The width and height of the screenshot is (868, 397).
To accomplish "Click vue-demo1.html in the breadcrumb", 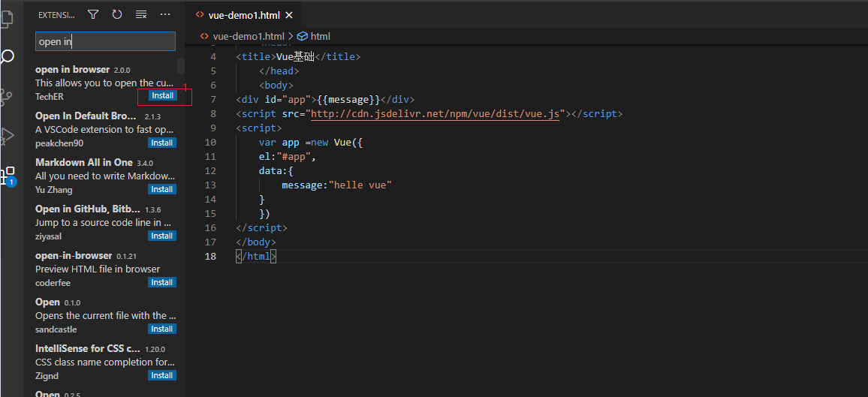I will pos(249,37).
